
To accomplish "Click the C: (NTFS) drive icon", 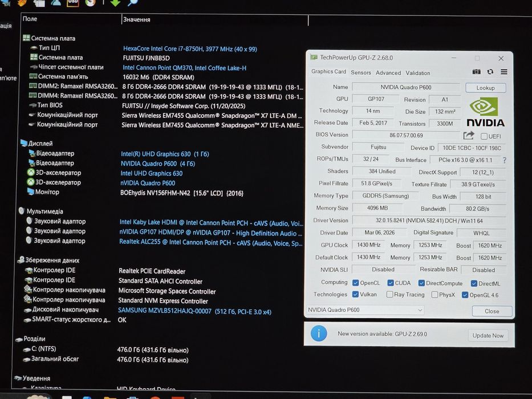I will [x=27, y=349].
